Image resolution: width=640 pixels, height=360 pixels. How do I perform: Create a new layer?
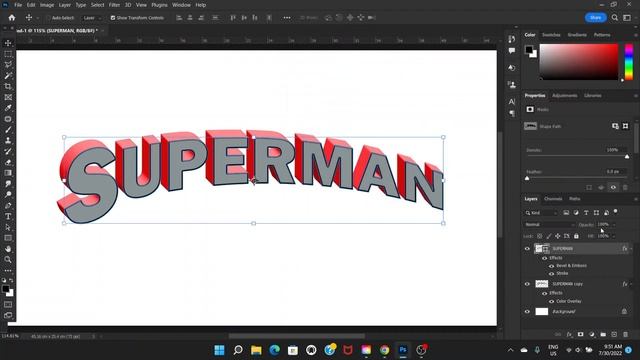click(614, 334)
